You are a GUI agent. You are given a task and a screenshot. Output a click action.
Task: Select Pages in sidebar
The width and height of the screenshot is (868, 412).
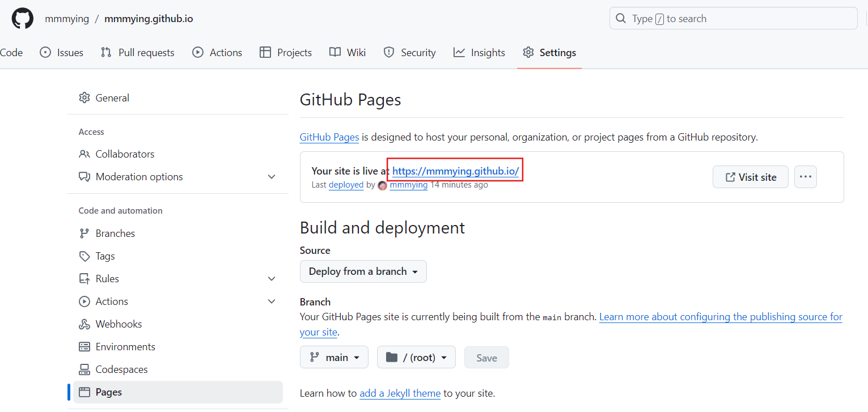pyautogui.click(x=178, y=392)
